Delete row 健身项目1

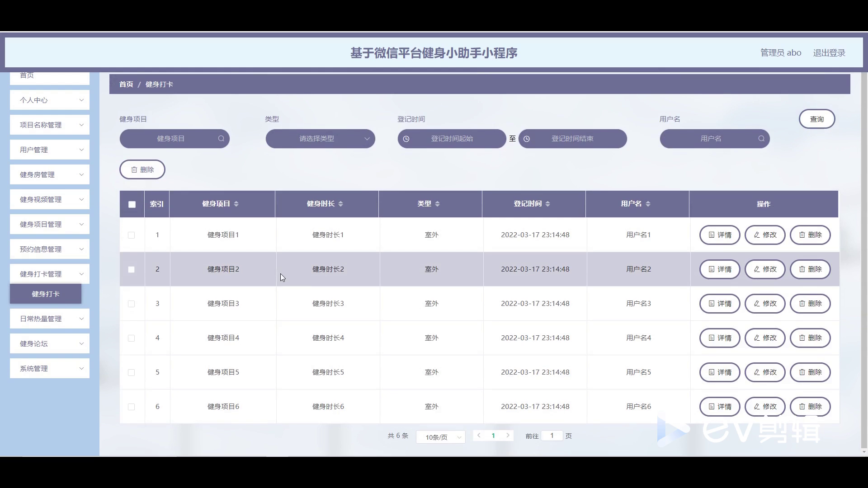[810, 235]
